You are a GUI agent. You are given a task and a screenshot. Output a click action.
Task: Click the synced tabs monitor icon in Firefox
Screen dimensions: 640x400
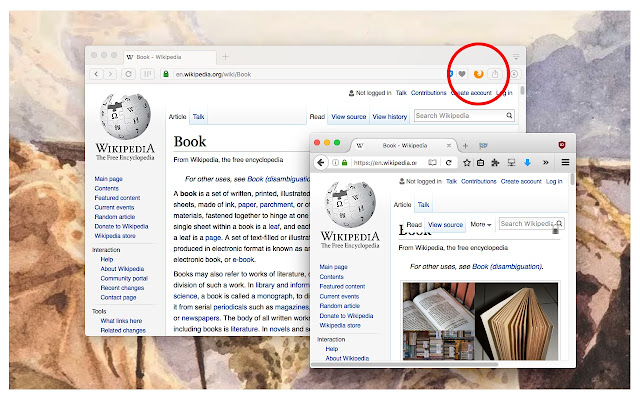pyautogui.click(x=511, y=162)
